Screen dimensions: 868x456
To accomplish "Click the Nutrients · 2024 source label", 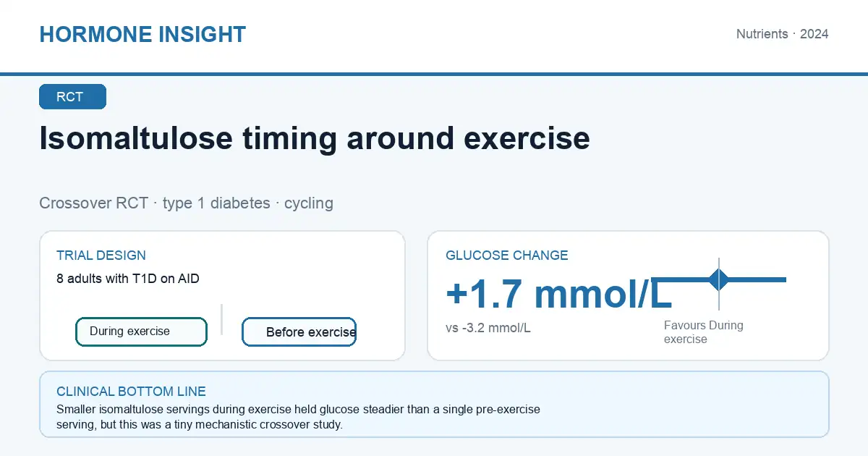I will 782,34.
